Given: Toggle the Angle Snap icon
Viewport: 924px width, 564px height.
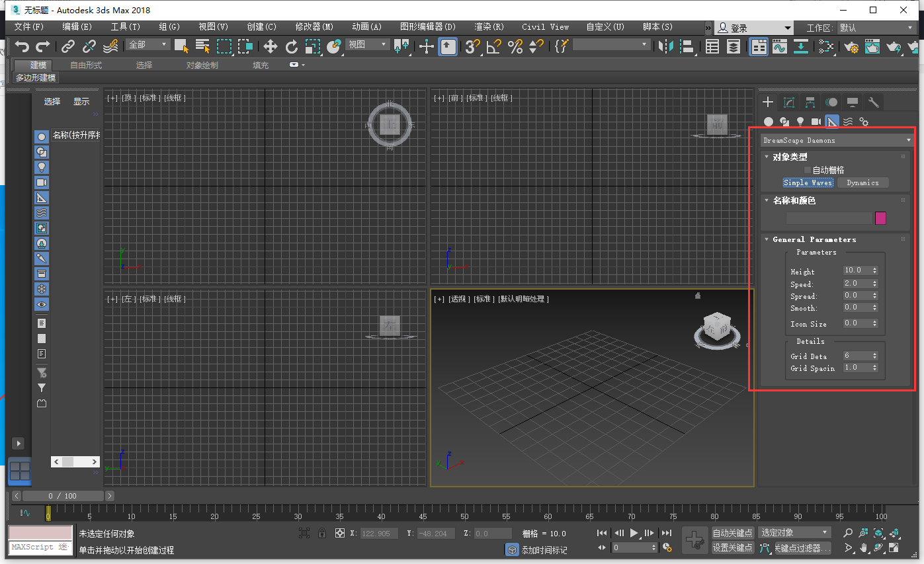Looking at the screenshot, I should [493, 46].
